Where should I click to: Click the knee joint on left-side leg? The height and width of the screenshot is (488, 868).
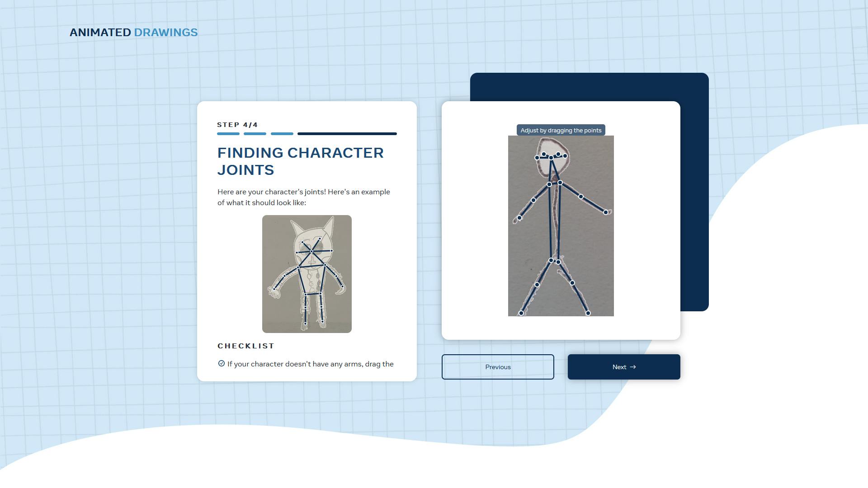(537, 285)
